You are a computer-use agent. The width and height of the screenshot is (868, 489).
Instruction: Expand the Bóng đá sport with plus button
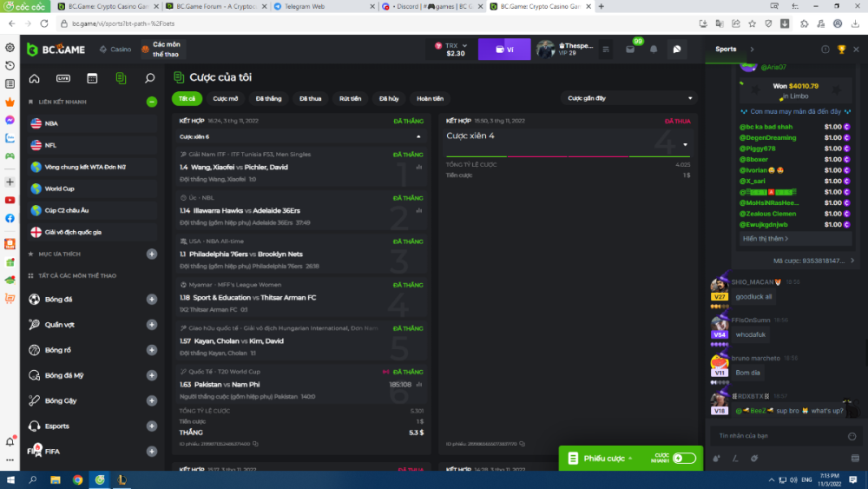click(152, 300)
